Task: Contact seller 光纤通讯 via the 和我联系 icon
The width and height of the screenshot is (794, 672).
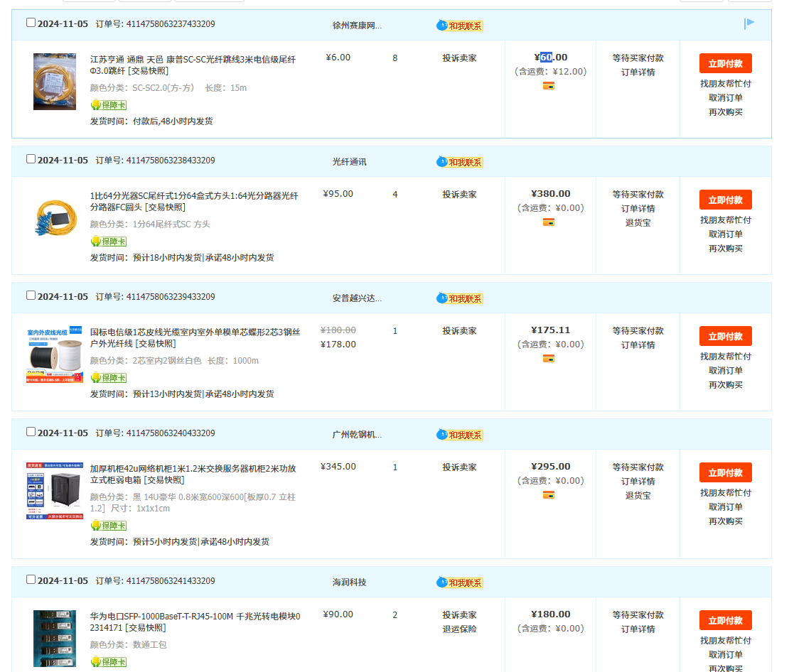Action: [459, 162]
